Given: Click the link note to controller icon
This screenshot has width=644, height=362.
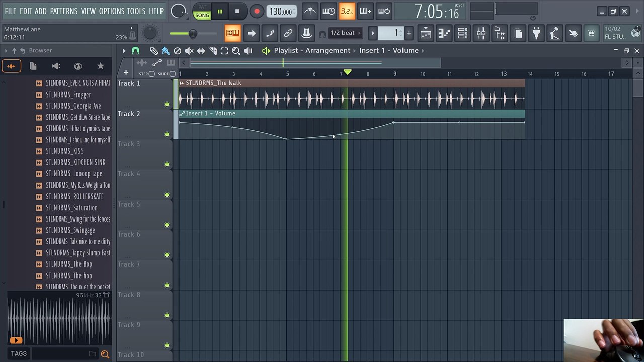Looking at the screenshot, I should (288, 33).
